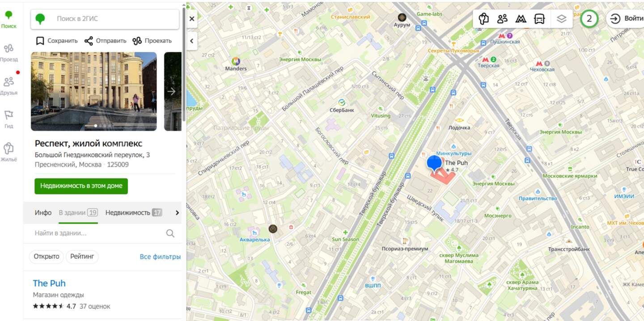
Task: Expand more tabs with right chevron arrow
Action: point(177,213)
